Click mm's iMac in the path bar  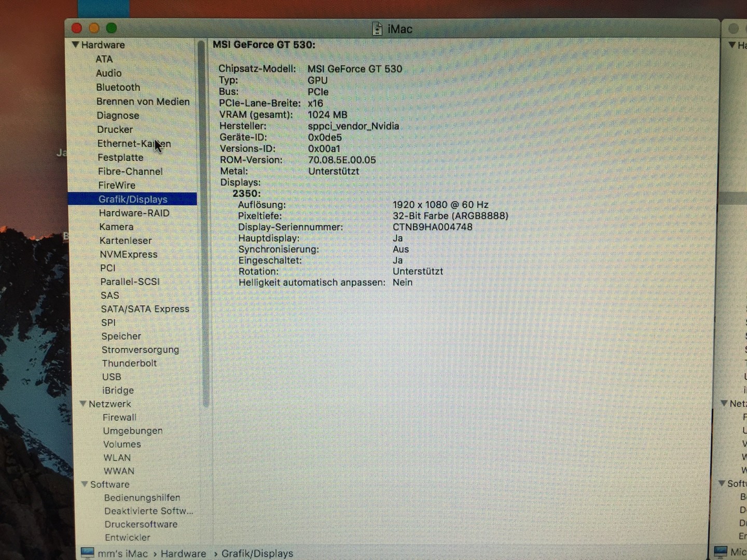click(122, 553)
